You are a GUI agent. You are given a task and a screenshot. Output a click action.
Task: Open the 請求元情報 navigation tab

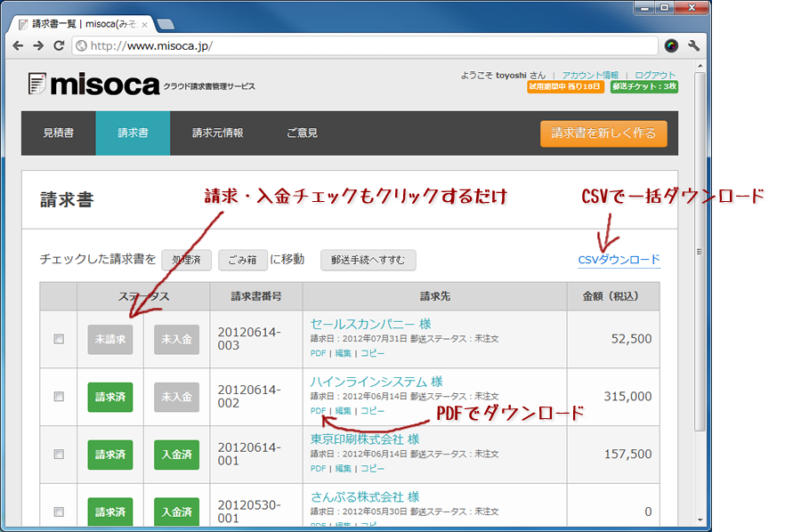coord(217,133)
